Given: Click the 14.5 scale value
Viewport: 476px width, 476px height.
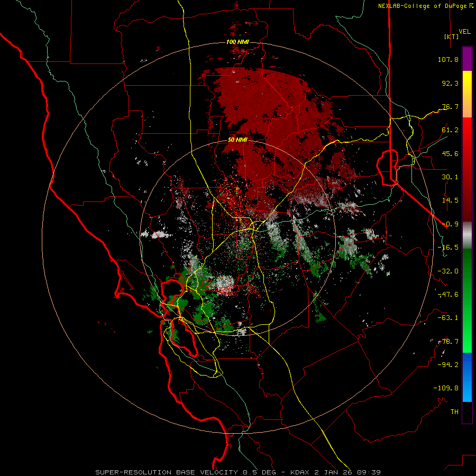Looking at the screenshot, I should click(x=450, y=200).
